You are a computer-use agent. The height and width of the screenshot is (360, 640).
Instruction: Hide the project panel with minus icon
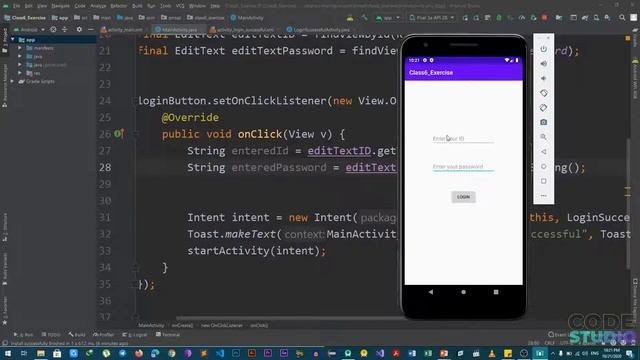point(91,29)
